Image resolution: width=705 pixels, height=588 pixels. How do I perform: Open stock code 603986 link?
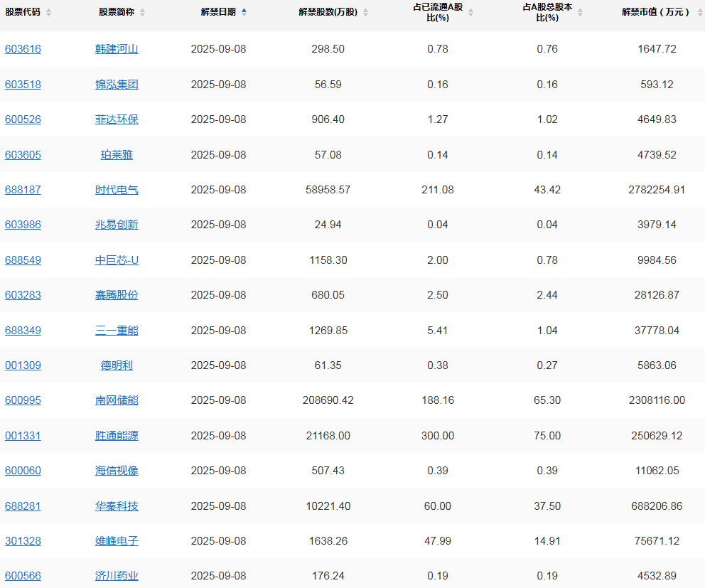(23, 225)
